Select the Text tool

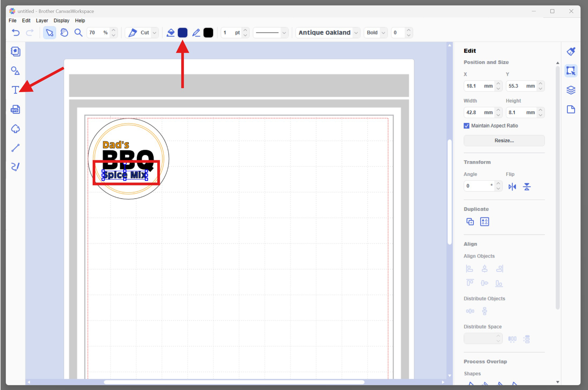15,90
